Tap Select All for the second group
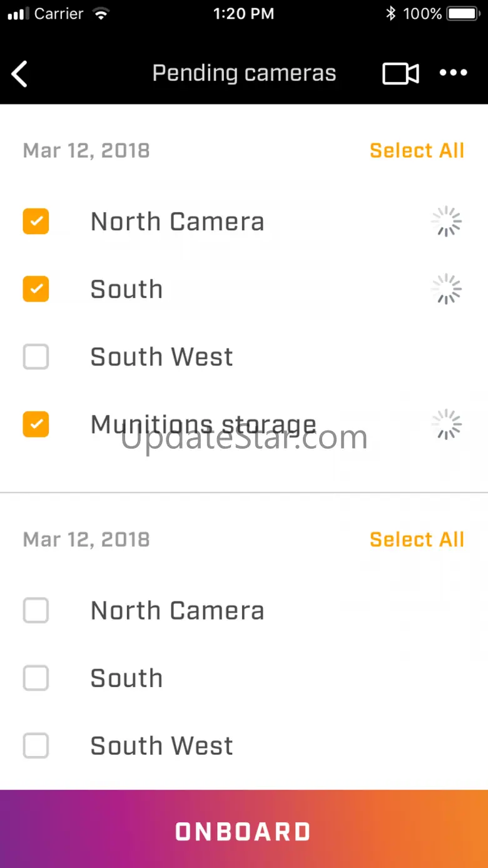488x868 pixels. pos(417,539)
